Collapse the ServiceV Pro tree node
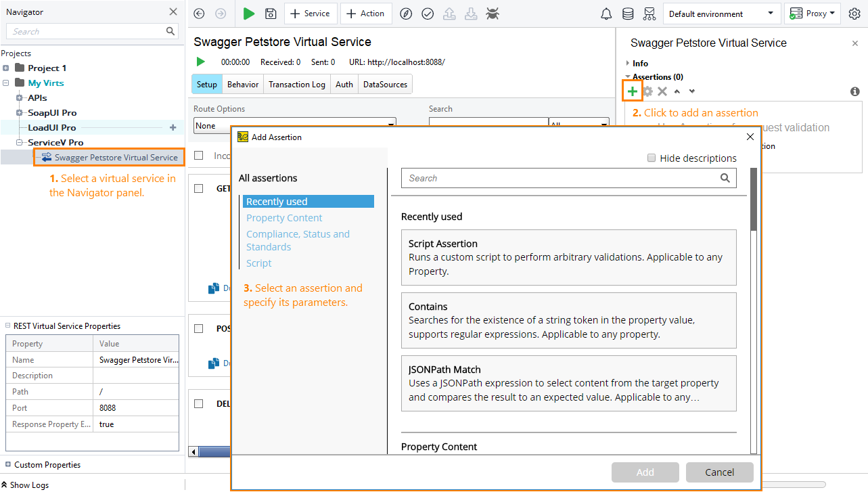The image size is (868, 492). pyautogui.click(x=20, y=142)
